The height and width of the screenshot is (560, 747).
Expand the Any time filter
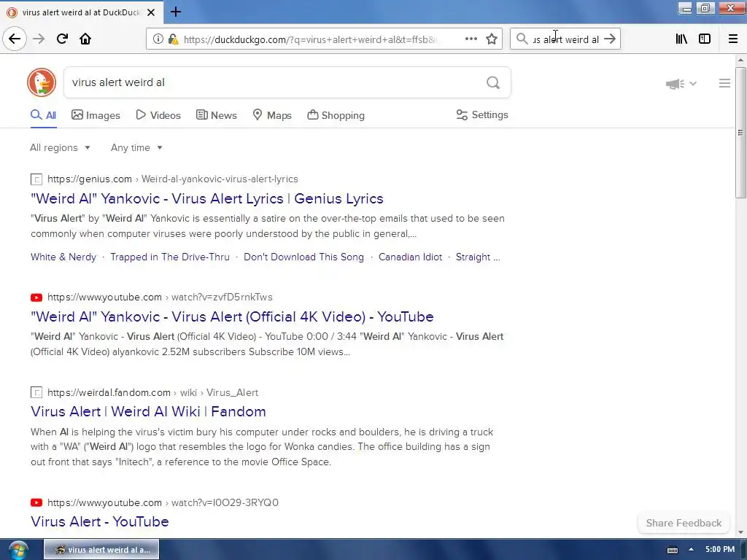coord(136,147)
